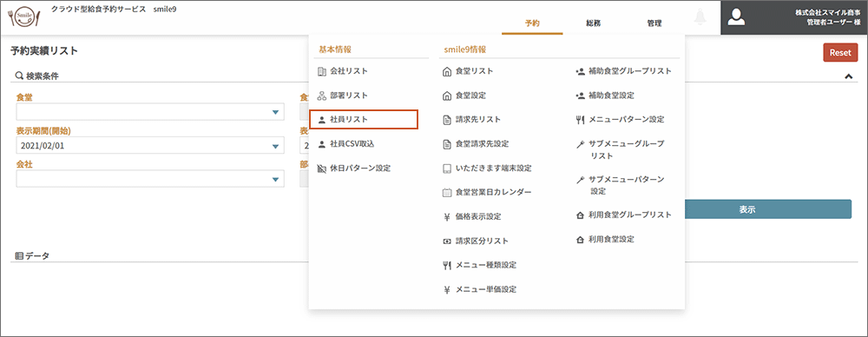Click the smile9情報 heading
The width and height of the screenshot is (868, 337).
pos(465,50)
